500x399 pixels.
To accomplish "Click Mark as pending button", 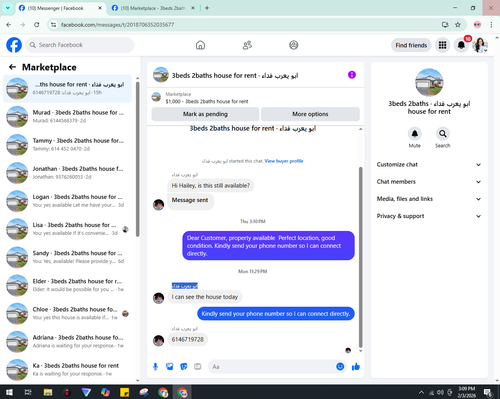I will (x=205, y=114).
